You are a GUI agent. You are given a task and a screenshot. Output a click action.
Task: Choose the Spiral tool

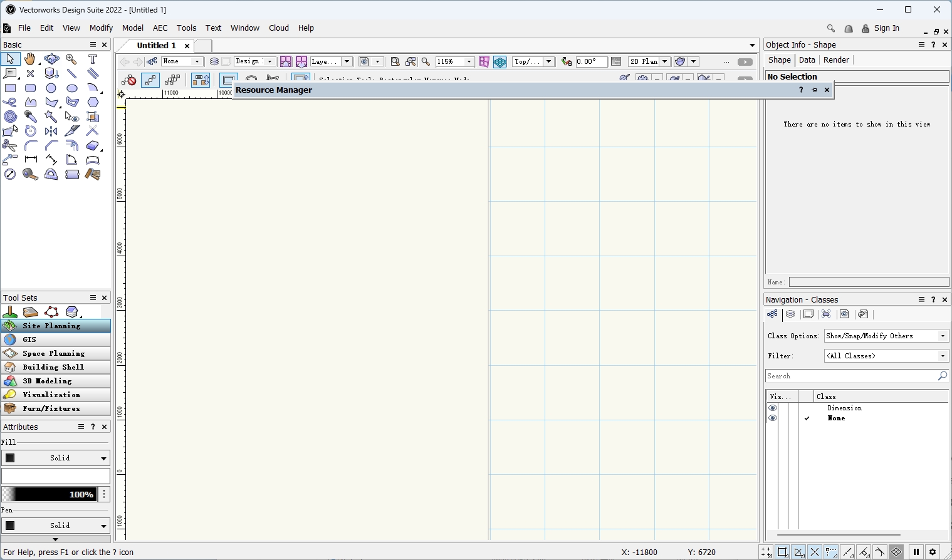point(10,117)
